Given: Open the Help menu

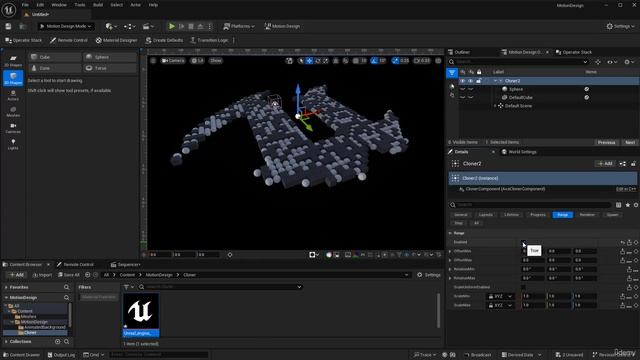Looking at the screenshot, I should tap(153, 5).
